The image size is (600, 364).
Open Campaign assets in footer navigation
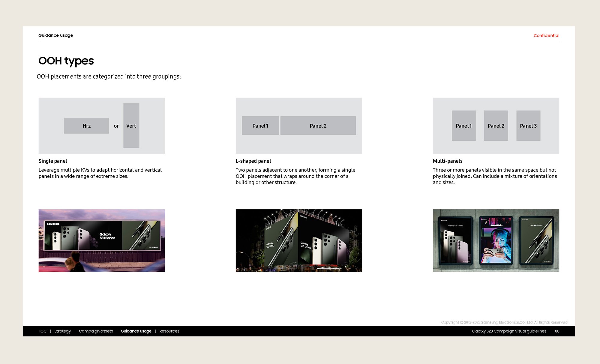[96, 331]
